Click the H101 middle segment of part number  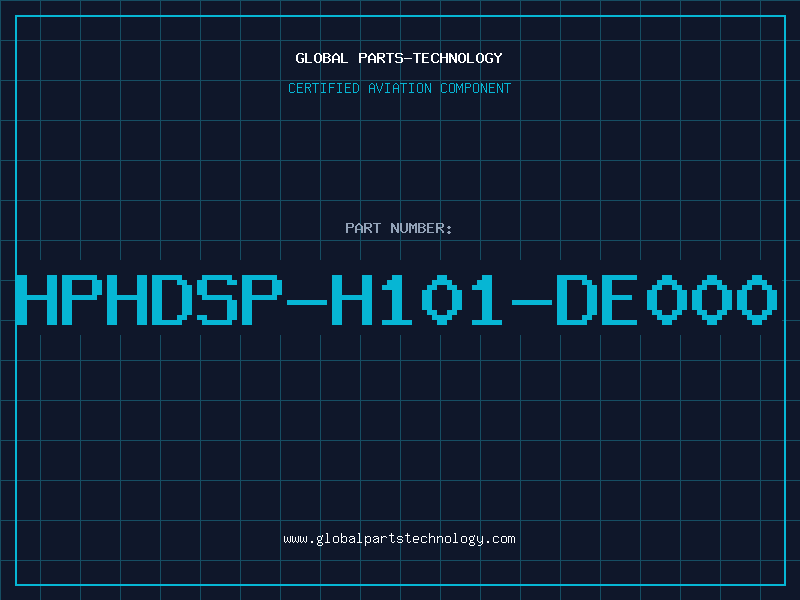(417, 300)
